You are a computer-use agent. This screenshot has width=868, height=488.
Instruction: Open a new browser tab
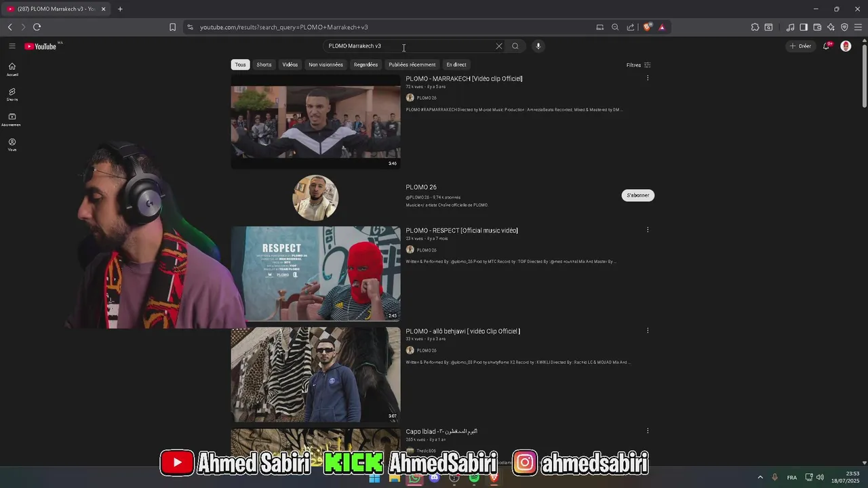coord(120,9)
